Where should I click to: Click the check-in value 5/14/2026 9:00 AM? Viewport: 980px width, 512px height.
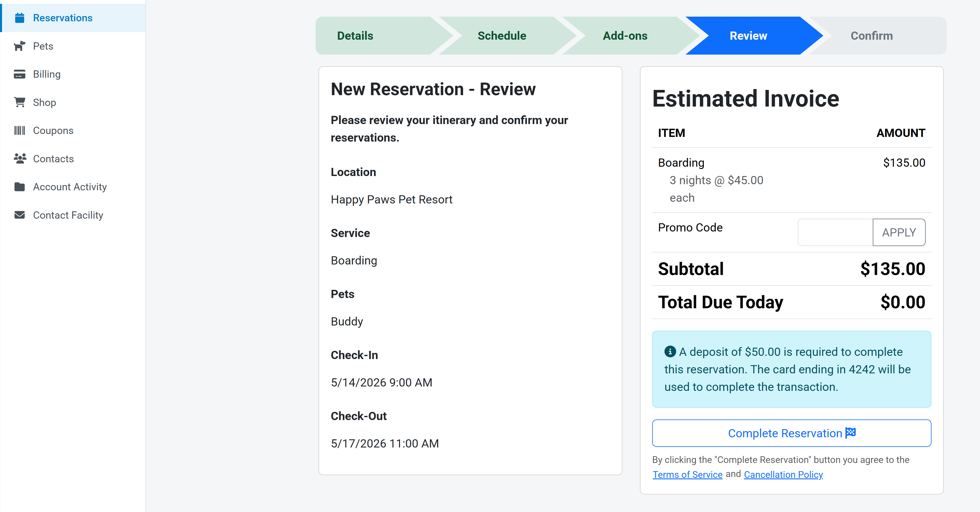381,382
